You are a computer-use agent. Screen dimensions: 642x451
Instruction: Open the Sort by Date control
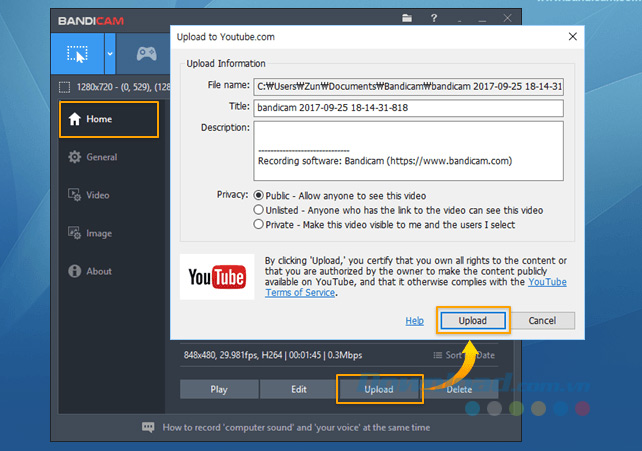464,355
